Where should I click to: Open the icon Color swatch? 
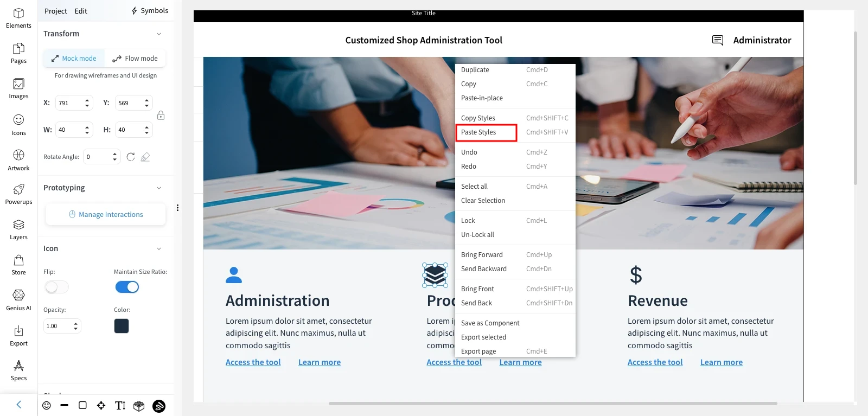click(x=122, y=326)
